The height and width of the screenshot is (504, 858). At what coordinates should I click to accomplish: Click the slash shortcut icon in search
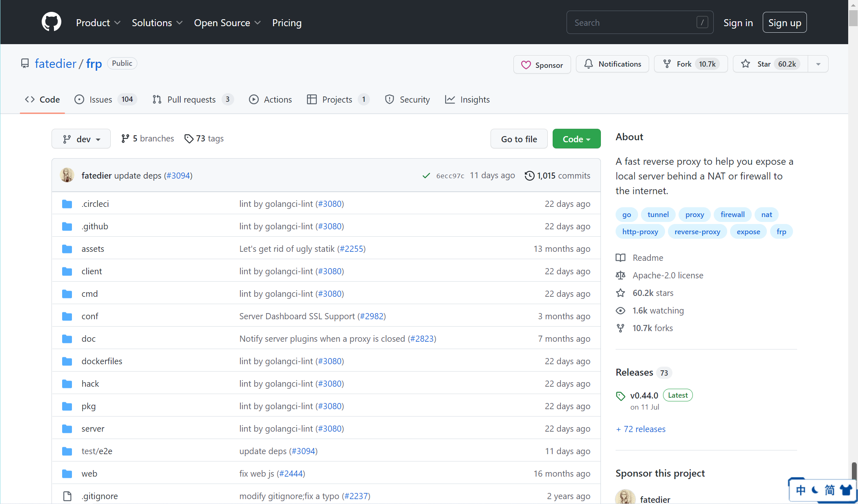702,22
